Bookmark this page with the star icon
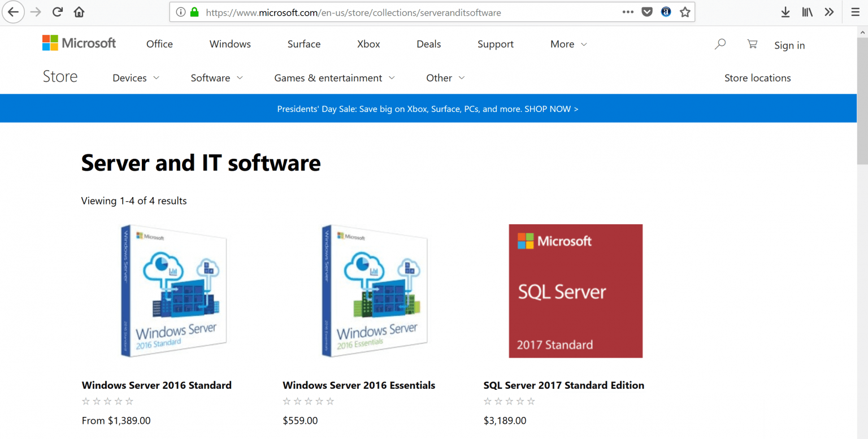The width and height of the screenshot is (868, 439). pos(685,12)
